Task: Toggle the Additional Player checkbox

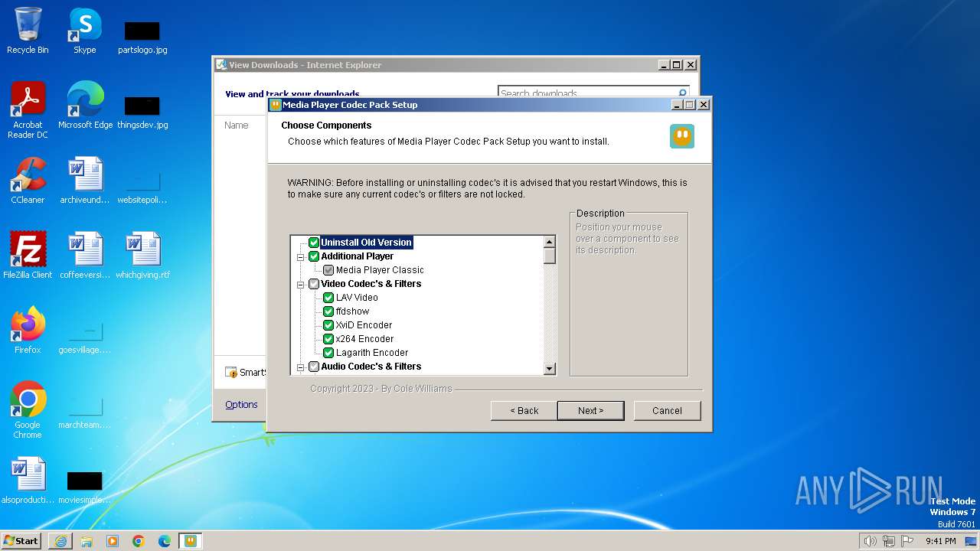Action: 314,256
